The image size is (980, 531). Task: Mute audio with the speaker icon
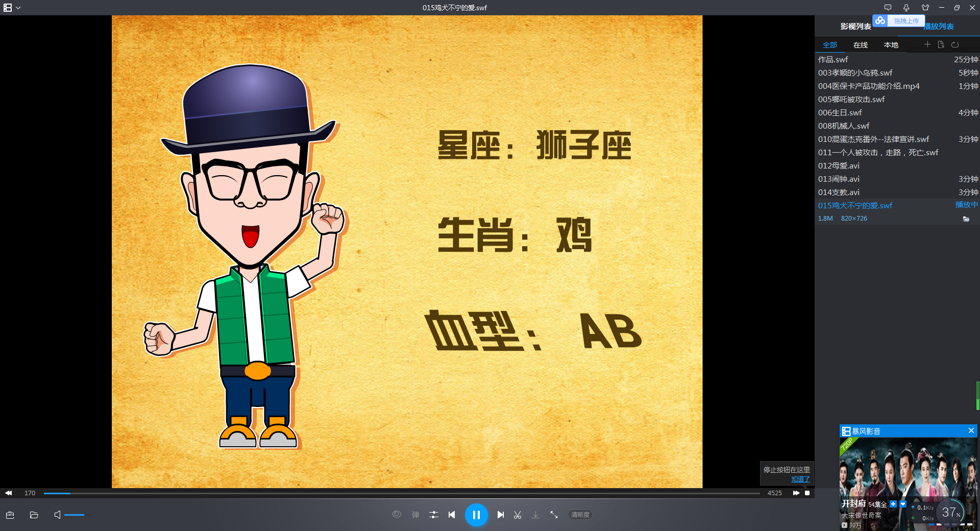tap(57, 515)
